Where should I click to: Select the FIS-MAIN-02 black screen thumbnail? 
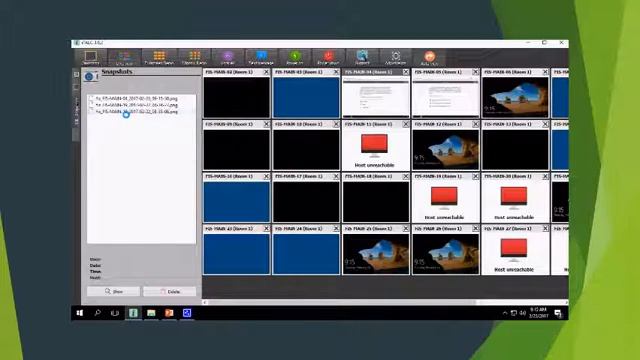pyautogui.click(x=237, y=97)
